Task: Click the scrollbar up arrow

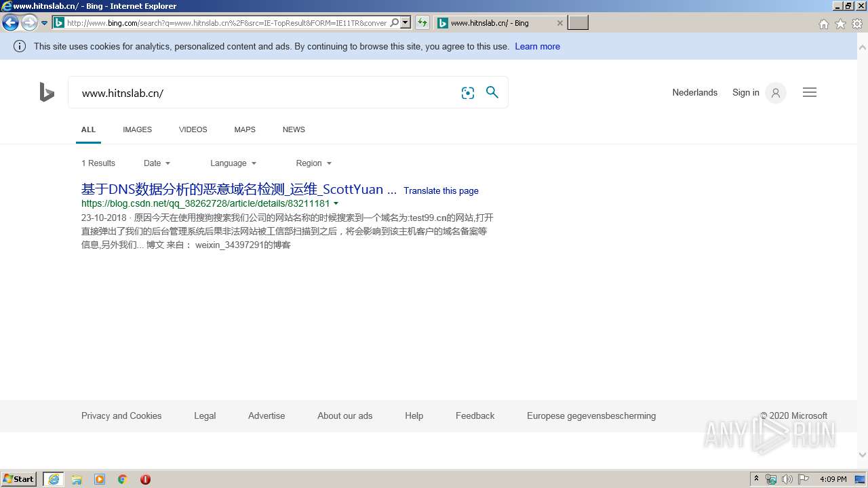Action: pyautogui.click(x=863, y=47)
